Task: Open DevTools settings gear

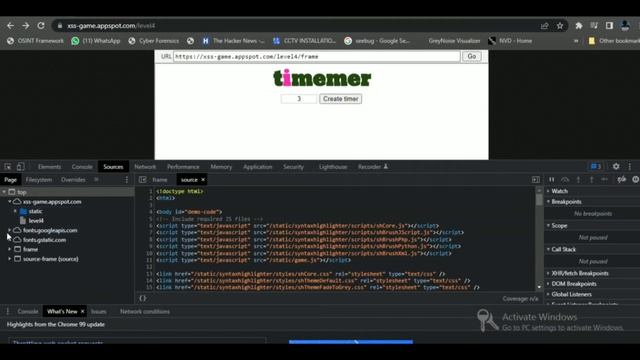Action: coord(616,167)
